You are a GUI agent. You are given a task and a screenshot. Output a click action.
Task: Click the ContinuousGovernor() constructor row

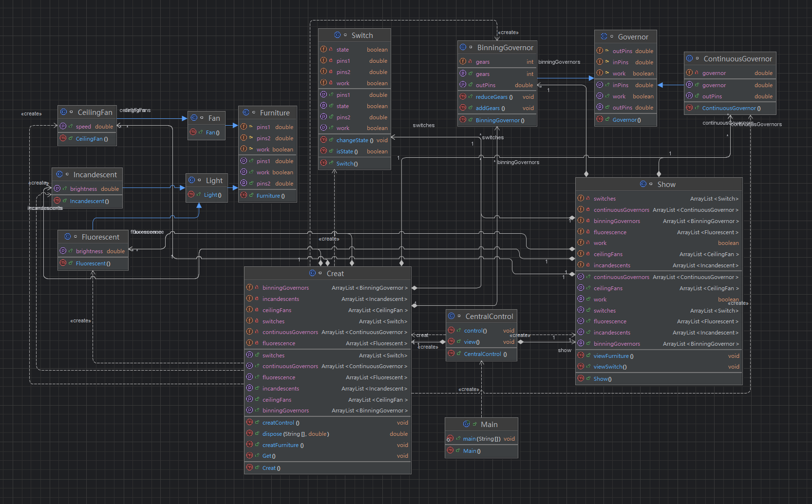click(x=730, y=108)
